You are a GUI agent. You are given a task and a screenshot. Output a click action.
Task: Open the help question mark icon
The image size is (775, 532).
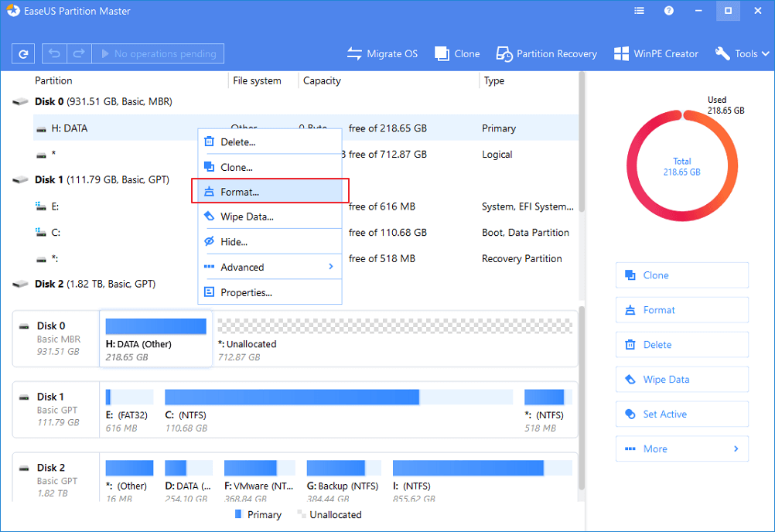coord(669,10)
